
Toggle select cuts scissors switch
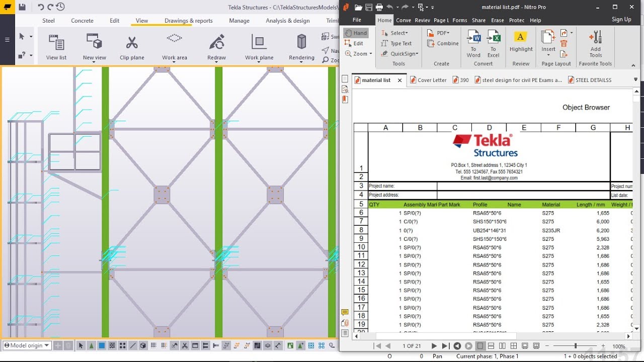pyautogui.click(x=185, y=345)
